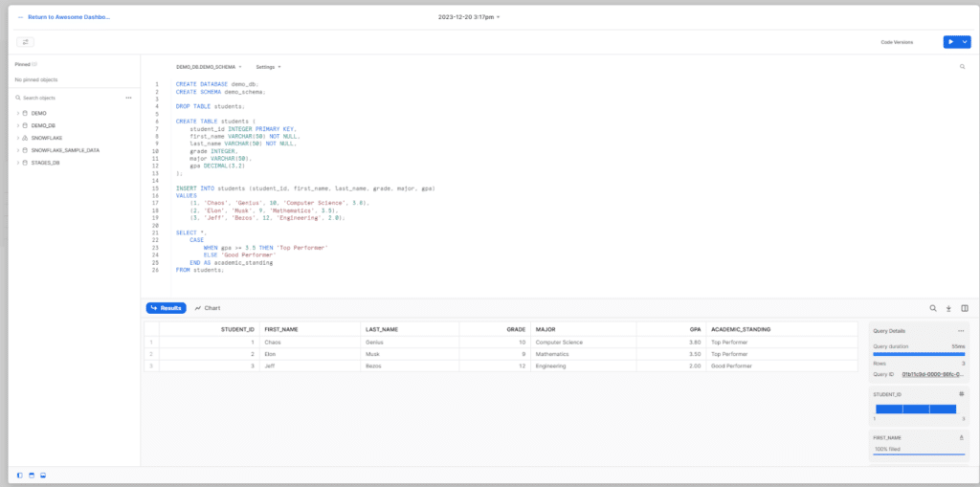Open the run options arrow beside play
The width and height of the screenshot is (980, 487).
[x=965, y=42]
